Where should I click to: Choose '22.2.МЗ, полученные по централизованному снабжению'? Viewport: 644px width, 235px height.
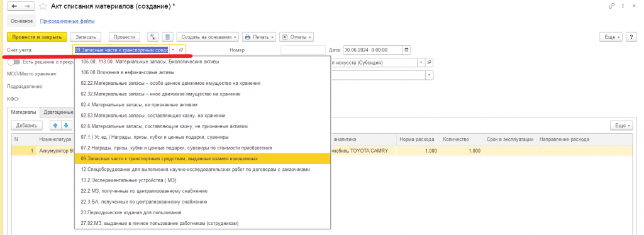click(203, 191)
